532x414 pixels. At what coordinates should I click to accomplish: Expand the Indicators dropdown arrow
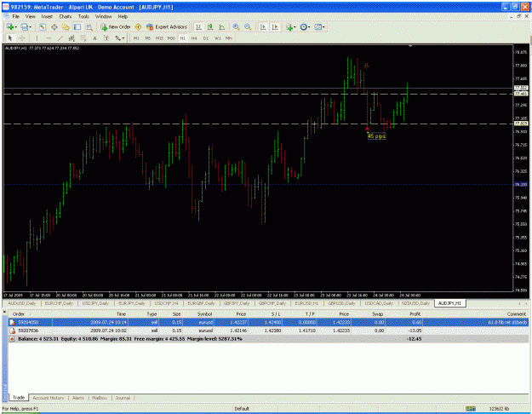(x=295, y=26)
